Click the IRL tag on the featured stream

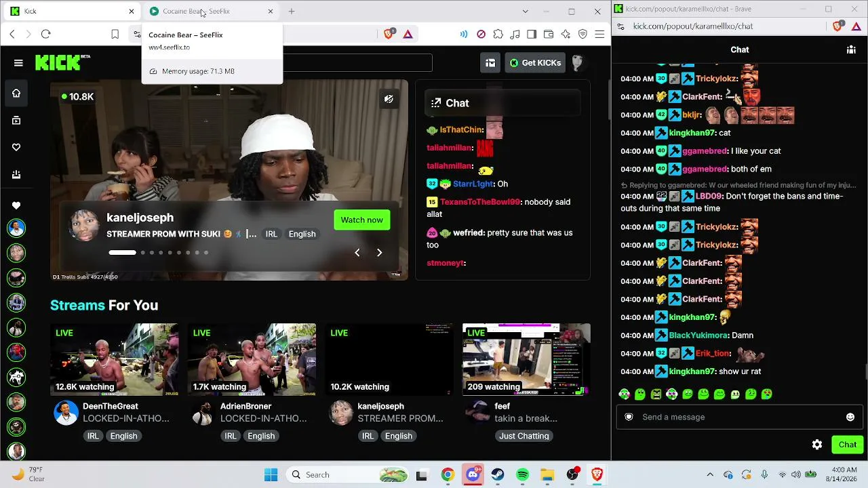(x=271, y=234)
